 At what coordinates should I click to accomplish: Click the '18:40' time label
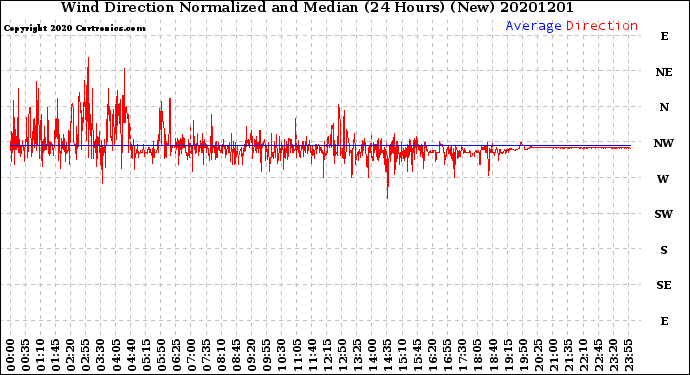point(493,355)
